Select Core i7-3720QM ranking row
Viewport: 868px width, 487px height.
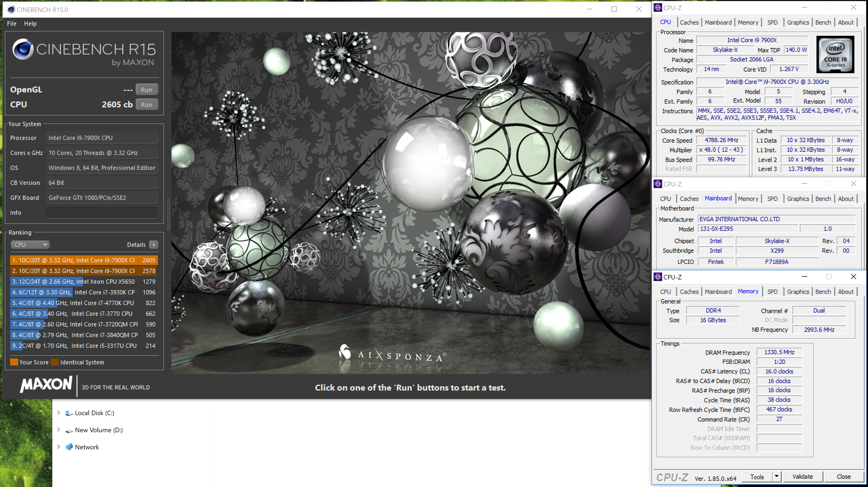(x=84, y=324)
